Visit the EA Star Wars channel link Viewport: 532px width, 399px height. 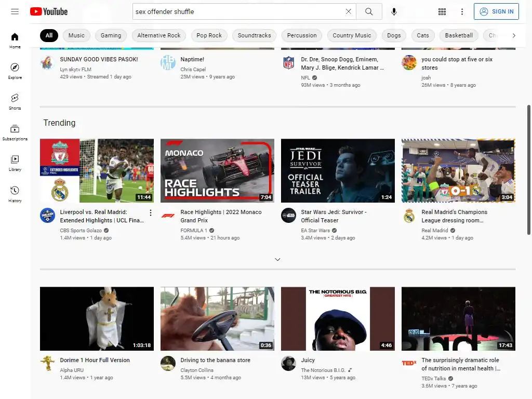(315, 230)
